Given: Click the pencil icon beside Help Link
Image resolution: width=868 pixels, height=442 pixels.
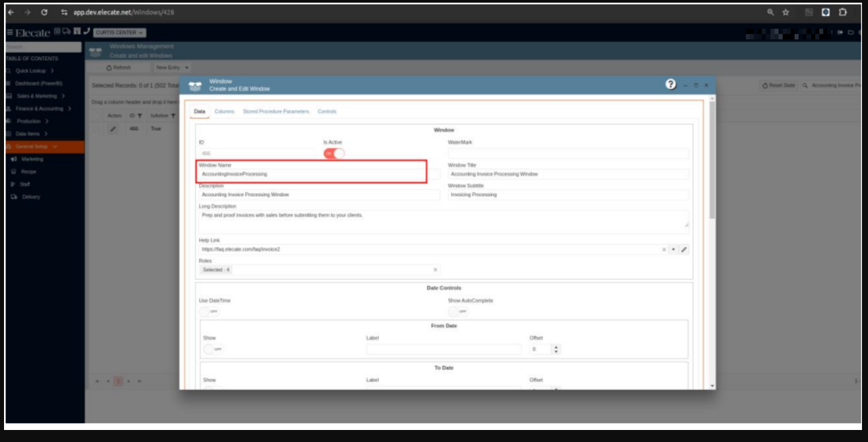Looking at the screenshot, I should [684, 250].
